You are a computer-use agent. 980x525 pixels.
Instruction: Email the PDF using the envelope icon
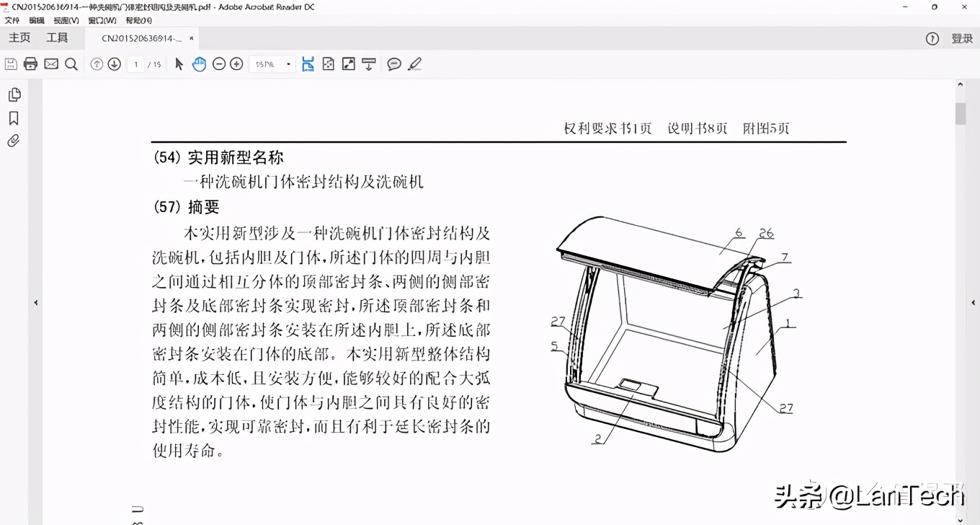coord(50,64)
